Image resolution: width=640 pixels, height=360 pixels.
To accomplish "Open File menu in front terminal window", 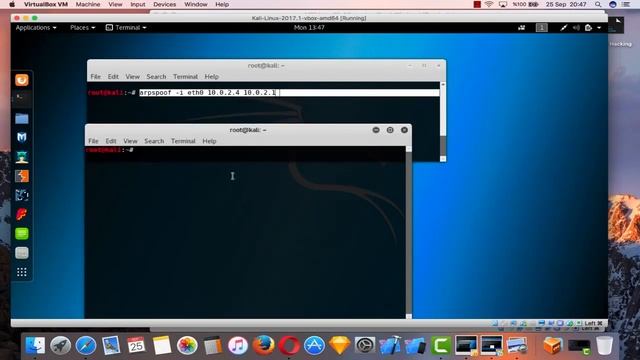I will pyautogui.click(x=93, y=141).
